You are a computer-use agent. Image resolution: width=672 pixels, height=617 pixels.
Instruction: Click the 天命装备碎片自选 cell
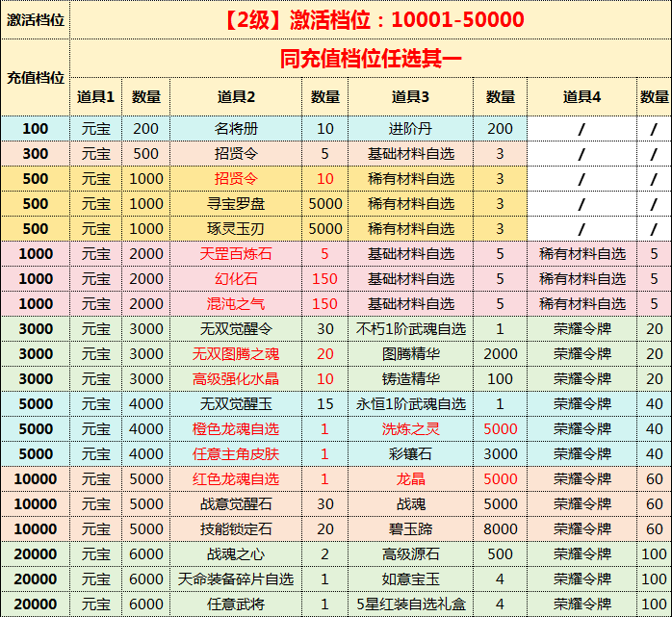click(236, 579)
